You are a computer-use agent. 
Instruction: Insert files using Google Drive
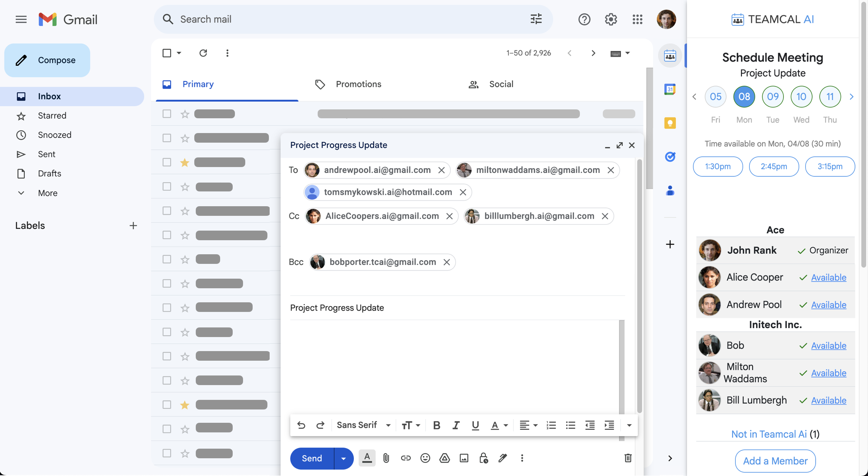[444, 458]
